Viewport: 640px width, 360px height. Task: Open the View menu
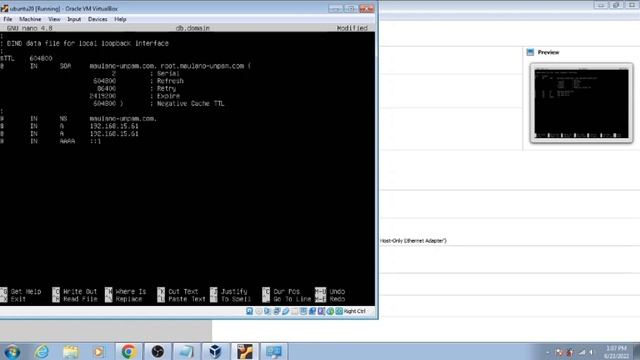(54, 19)
